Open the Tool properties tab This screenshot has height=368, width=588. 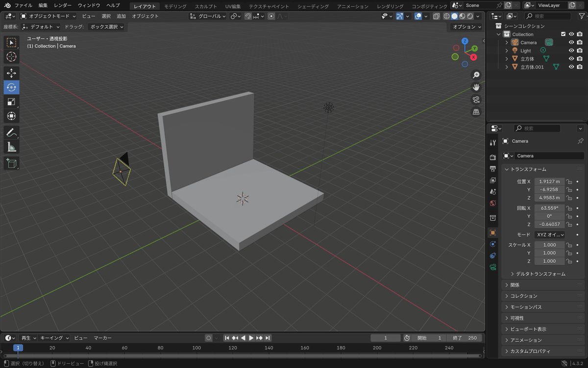pos(493,142)
